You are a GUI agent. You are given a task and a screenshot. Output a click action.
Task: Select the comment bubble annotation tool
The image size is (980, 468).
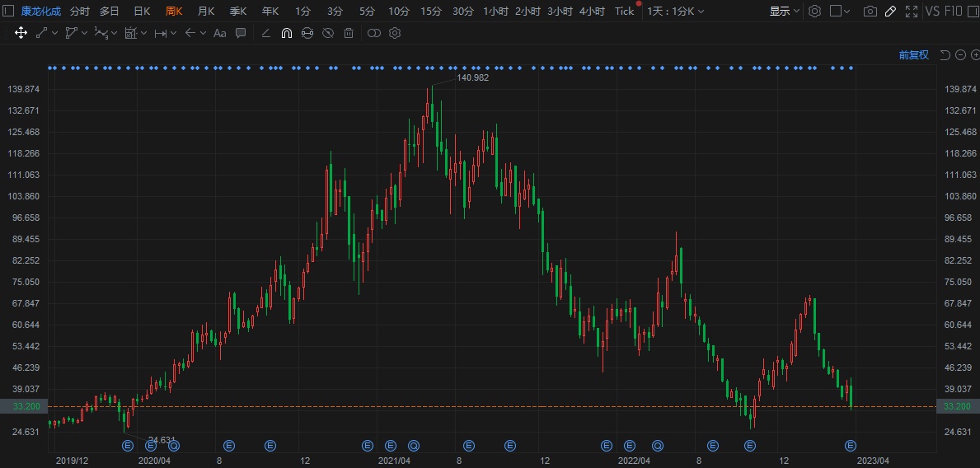pos(241,33)
